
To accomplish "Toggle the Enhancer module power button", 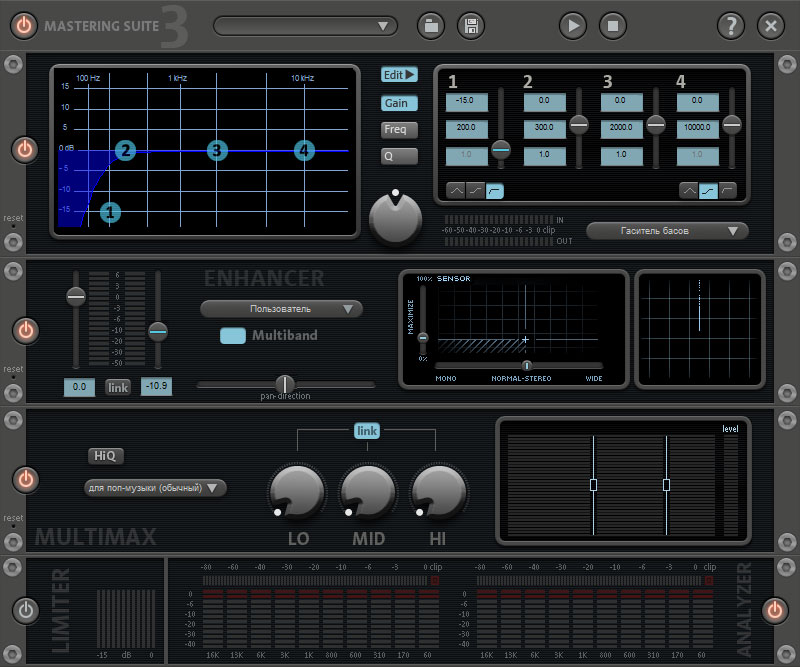I will pos(25,329).
